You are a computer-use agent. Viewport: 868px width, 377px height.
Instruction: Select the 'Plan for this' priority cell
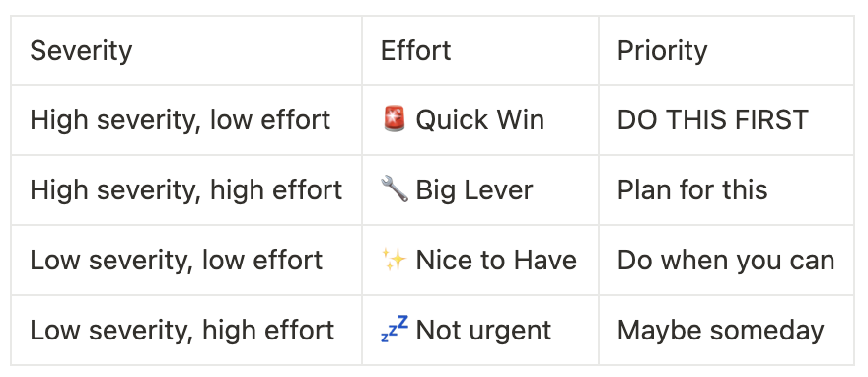click(x=726, y=189)
